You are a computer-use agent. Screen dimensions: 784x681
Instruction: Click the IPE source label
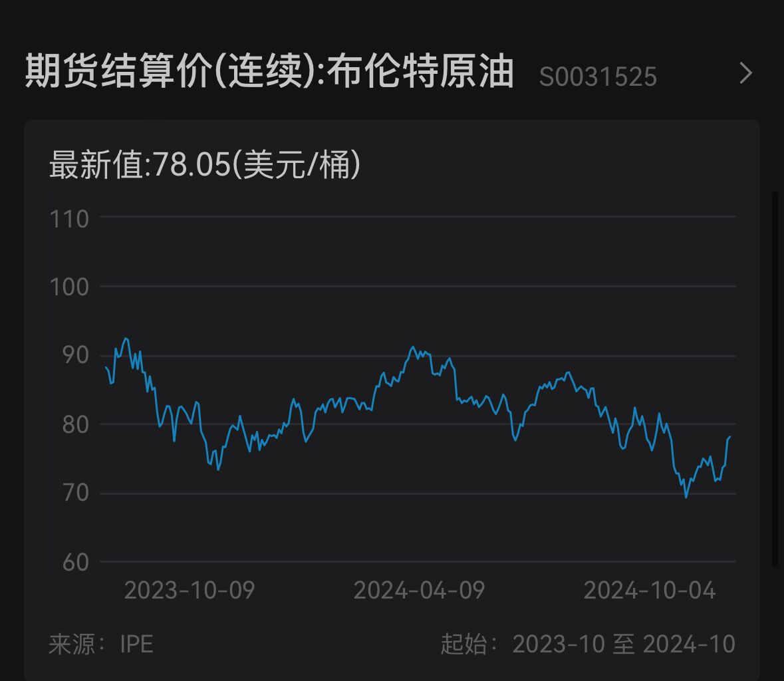tap(136, 644)
